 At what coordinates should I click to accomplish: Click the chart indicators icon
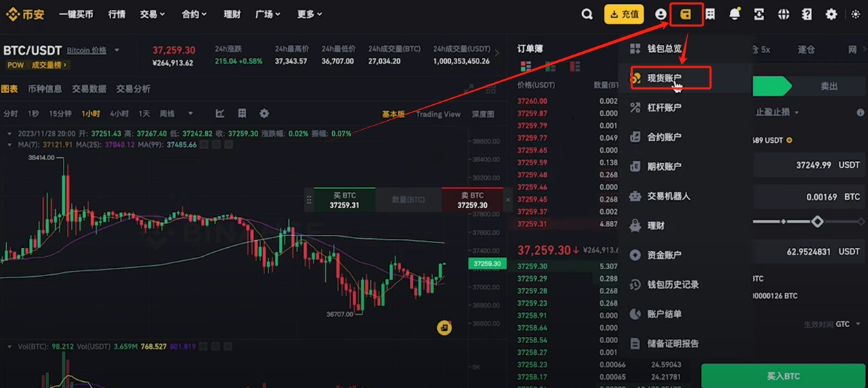pos(220,113)
